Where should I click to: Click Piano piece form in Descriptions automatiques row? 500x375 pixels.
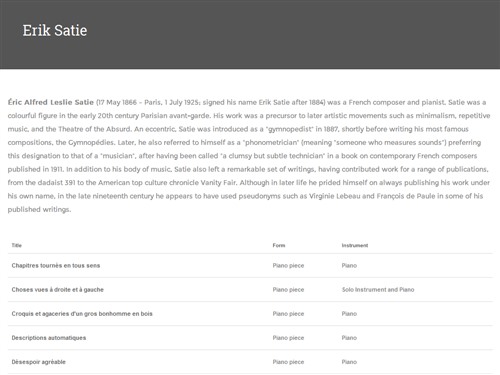288,338
